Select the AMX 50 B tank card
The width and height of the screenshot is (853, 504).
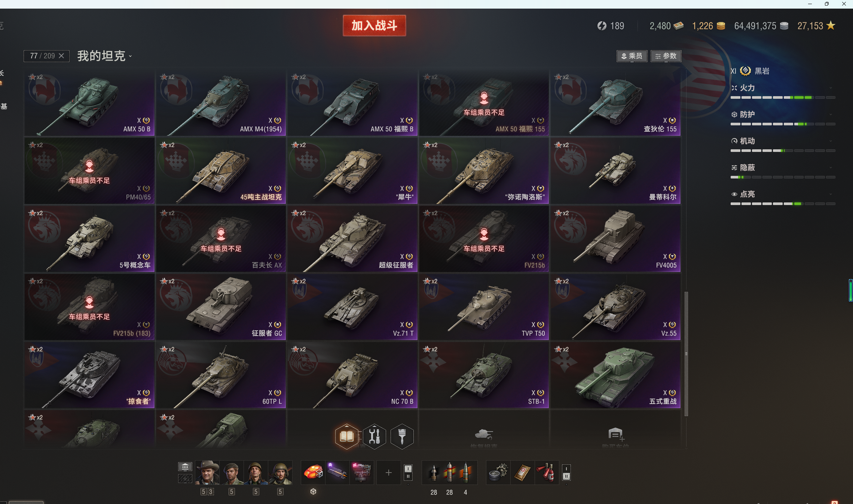point(89,103)
